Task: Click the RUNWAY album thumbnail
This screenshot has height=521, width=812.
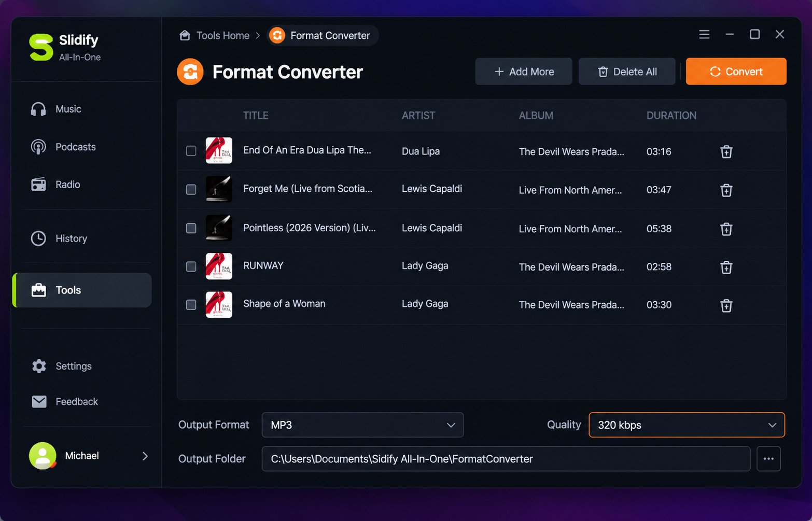Action: click(x=219, y=266)
